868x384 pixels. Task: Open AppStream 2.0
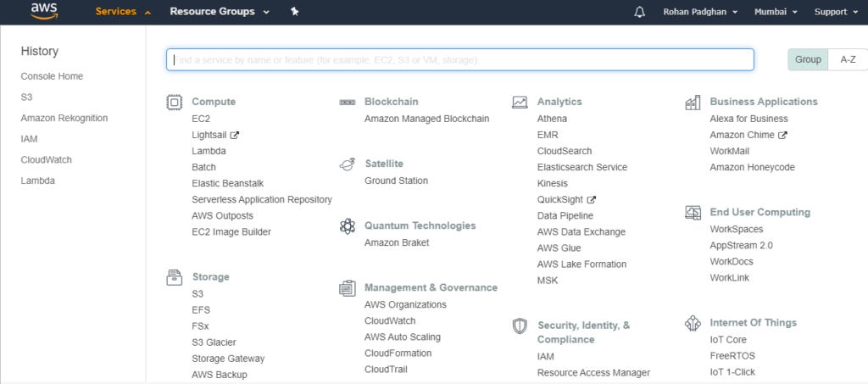point(741,246)
